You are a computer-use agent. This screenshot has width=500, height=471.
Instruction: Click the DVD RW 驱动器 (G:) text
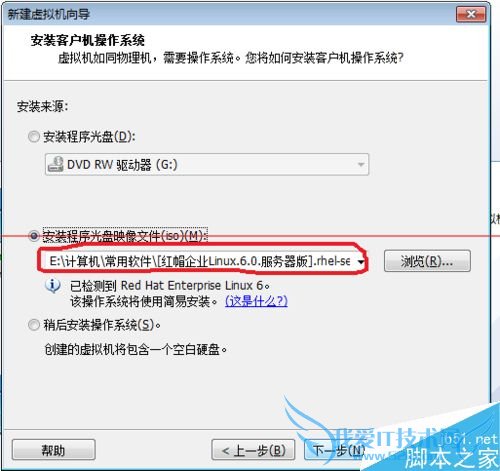[122, 164]
